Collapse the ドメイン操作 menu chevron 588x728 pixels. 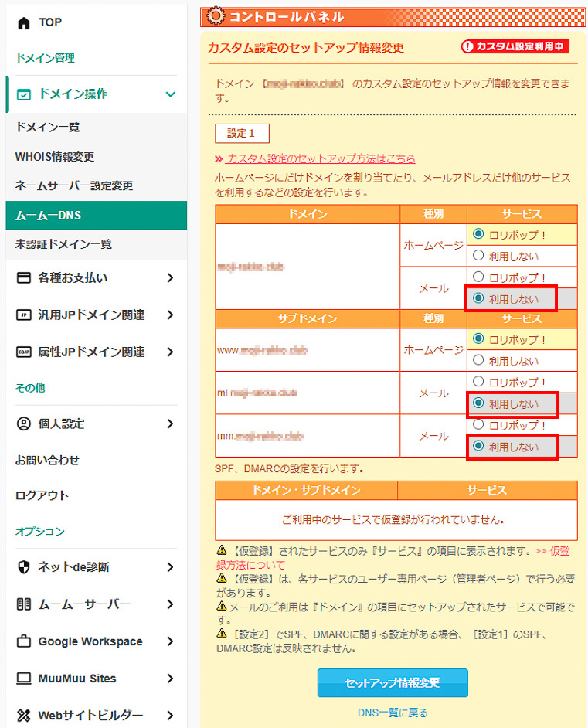[x=171, y=94]
